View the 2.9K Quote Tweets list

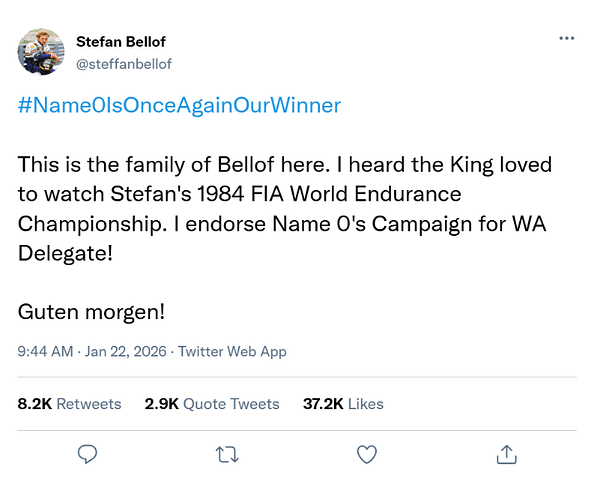point(211,404)
